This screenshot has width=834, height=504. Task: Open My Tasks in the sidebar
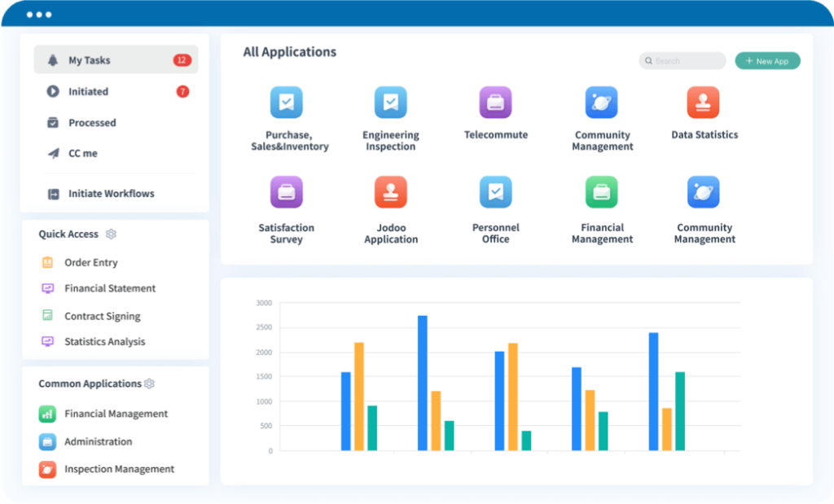coord(90,59)
